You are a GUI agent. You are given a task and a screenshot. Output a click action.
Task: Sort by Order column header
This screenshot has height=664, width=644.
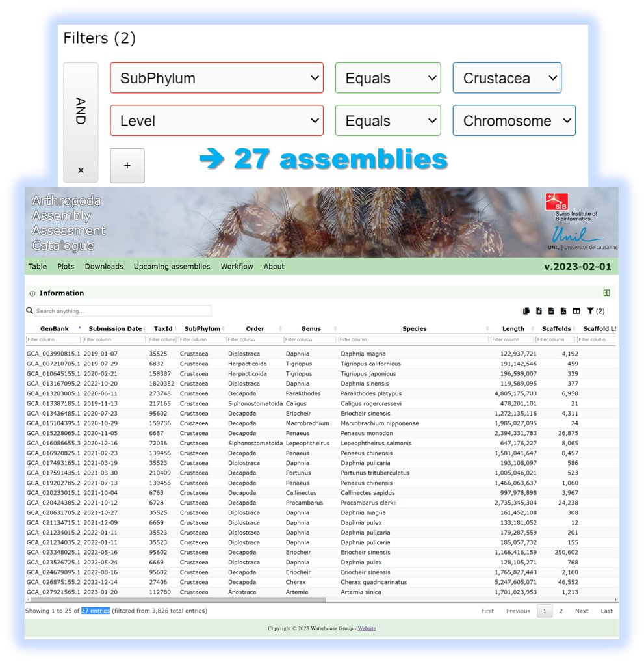[x=255, y=328]
